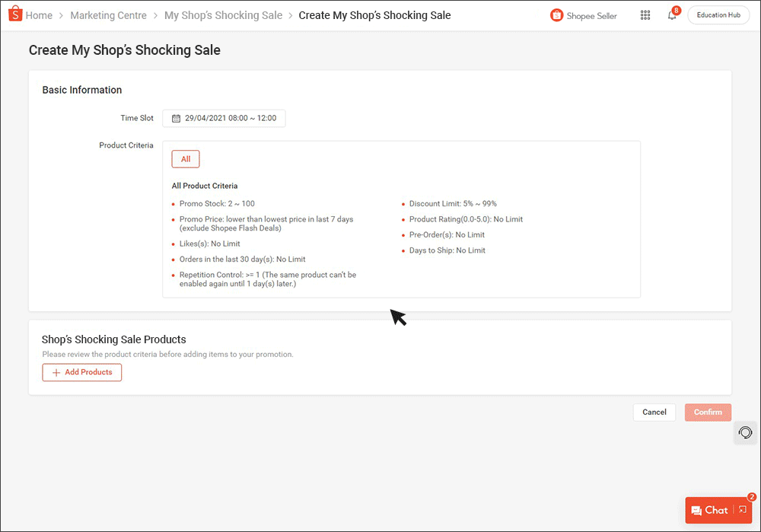Check notifications via the bell icon
Viewport: 761px width, 532px height.
(671, 16)
